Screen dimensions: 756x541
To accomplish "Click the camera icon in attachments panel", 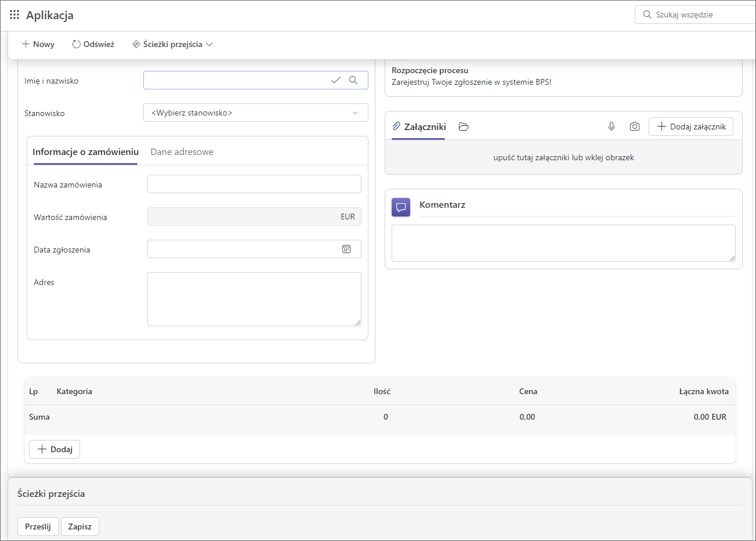I will pyautogui.click(x=635, y=127).
